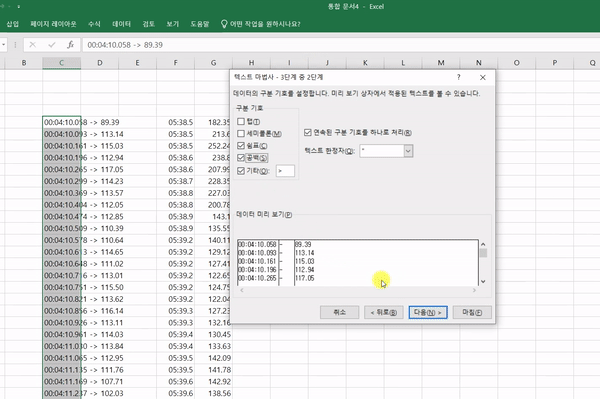Click the formula bar content
The image size is (600, 399).
125,45
